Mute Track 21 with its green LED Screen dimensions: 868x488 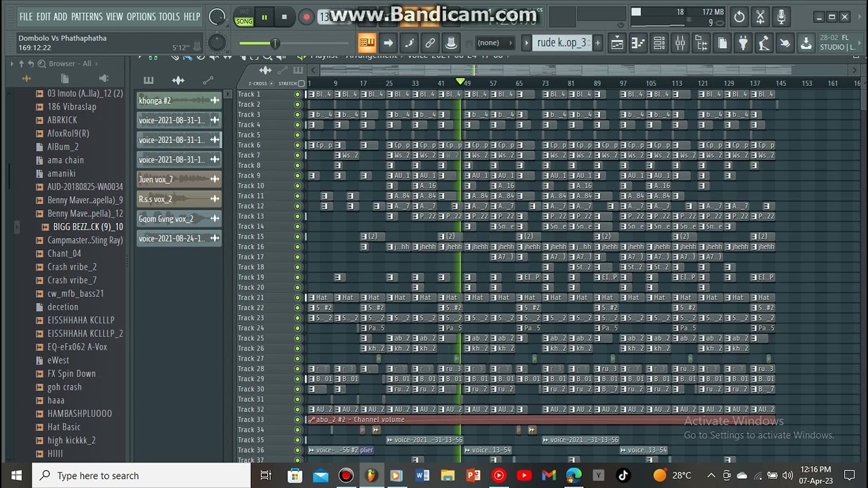click(297, 298)
